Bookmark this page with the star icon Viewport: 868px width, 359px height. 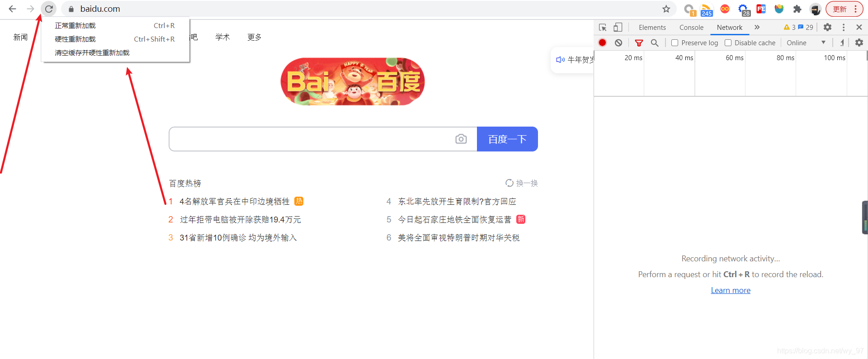pyautogui.click(x=666, y=9)
